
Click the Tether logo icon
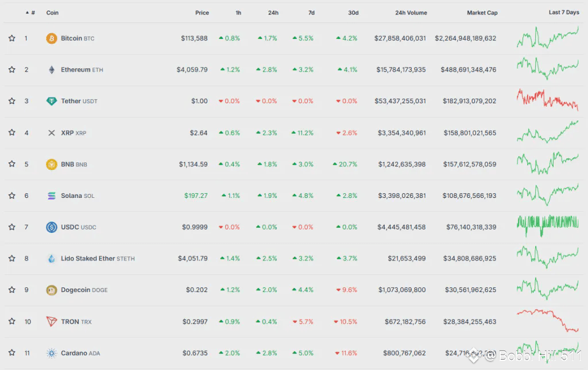click(52, 102)
